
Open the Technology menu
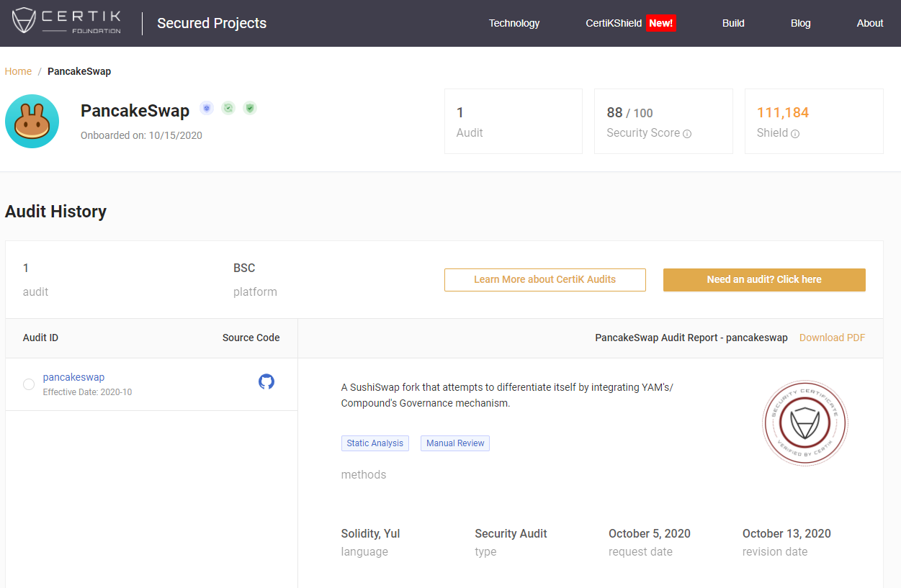click(x=514, y=23)
